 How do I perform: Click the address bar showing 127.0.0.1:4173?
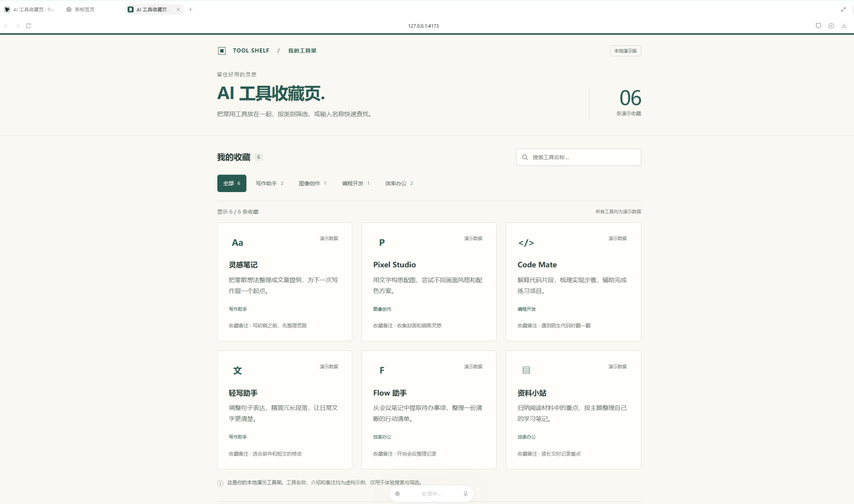point(423,26)
